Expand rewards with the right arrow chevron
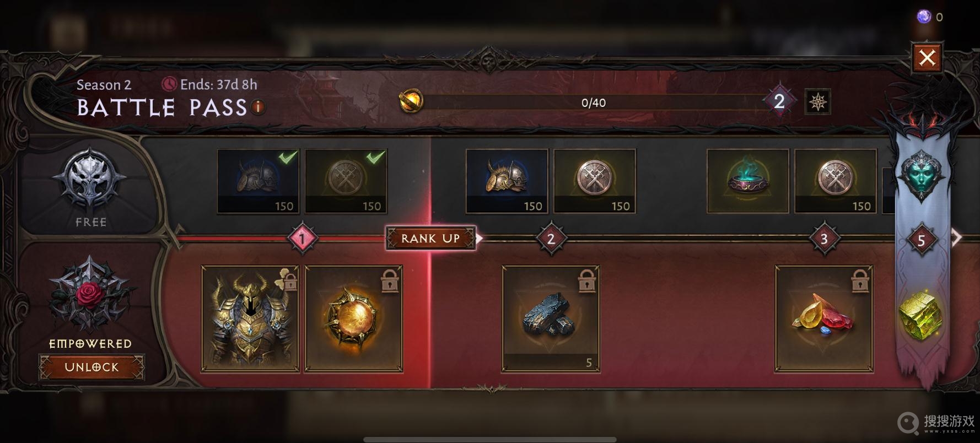 [957, 237]
